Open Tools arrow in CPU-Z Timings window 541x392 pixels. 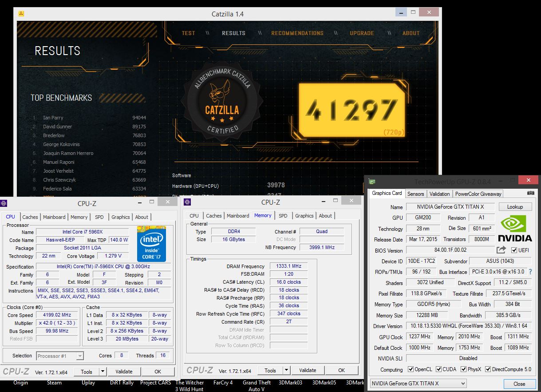(x=286, y=370)
